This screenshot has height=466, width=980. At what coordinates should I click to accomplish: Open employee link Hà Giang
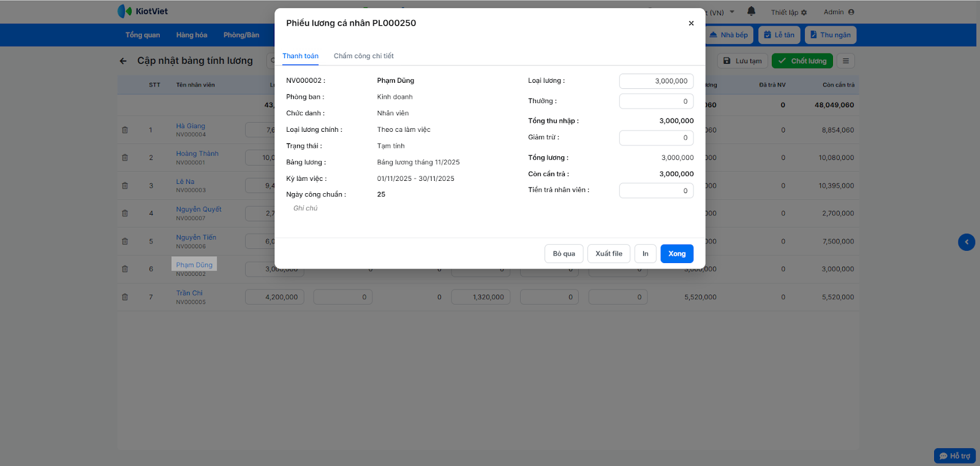(x=190, y=126)
